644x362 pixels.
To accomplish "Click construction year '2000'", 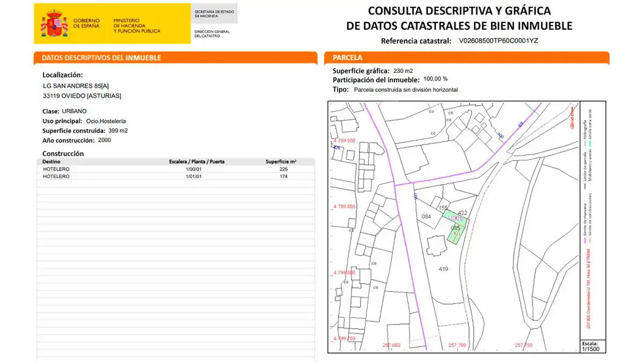I will pyautogui.click(x=105, y=140).
